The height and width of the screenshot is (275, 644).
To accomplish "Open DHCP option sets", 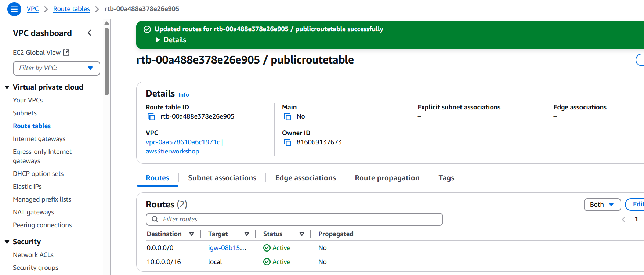I will (38, 174).
